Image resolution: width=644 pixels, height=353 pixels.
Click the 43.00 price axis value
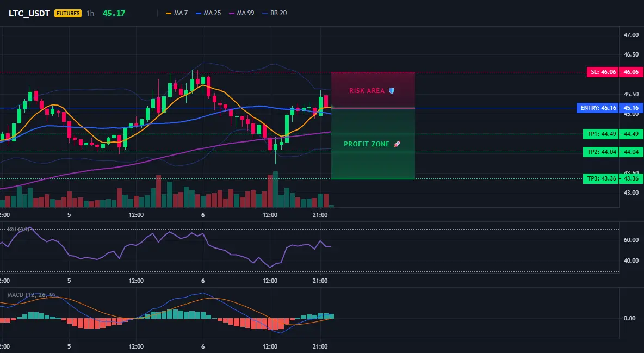click(x=631, y=193)
